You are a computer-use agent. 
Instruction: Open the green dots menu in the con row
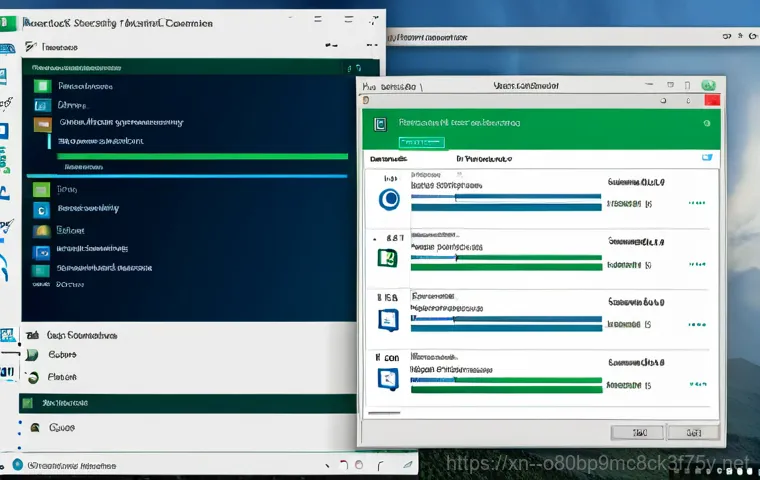pos(698,384)
